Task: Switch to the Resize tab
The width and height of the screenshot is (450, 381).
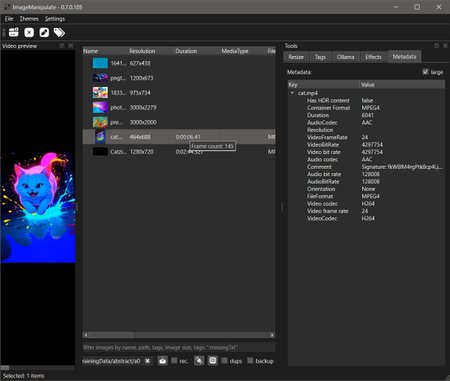Action: pyautogui.click(x=296, y=57)
